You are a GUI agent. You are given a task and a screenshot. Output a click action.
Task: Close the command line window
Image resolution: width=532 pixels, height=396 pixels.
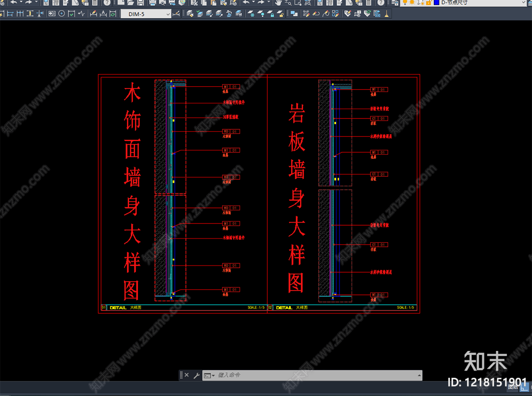(x=187, y=375)
